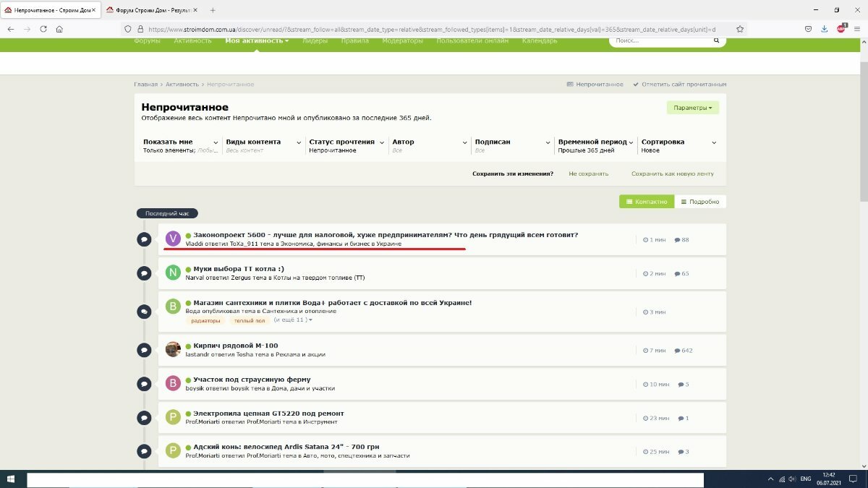Click the page vertical scrollbar thumb
The height and width of the screenshot is (488, 868).
coord(864,130)
